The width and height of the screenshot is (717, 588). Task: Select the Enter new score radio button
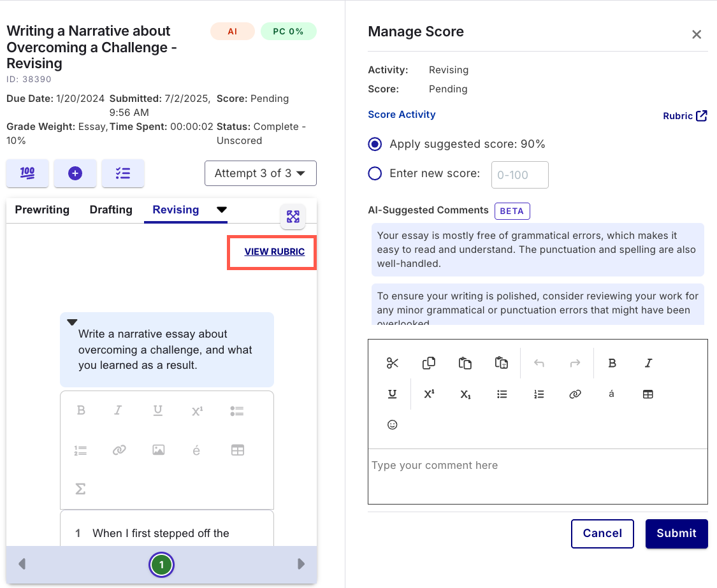375,173
